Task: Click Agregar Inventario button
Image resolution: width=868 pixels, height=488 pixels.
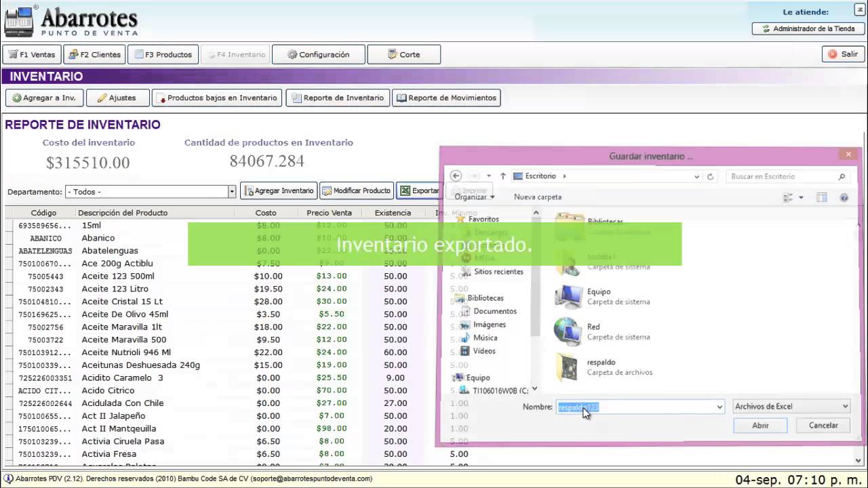Action: 279,190
